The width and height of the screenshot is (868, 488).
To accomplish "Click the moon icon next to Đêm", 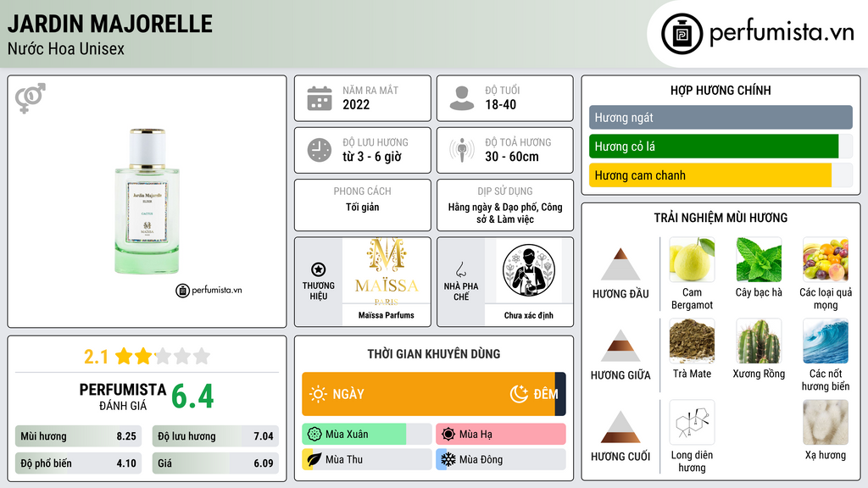I will click(519, 394).
